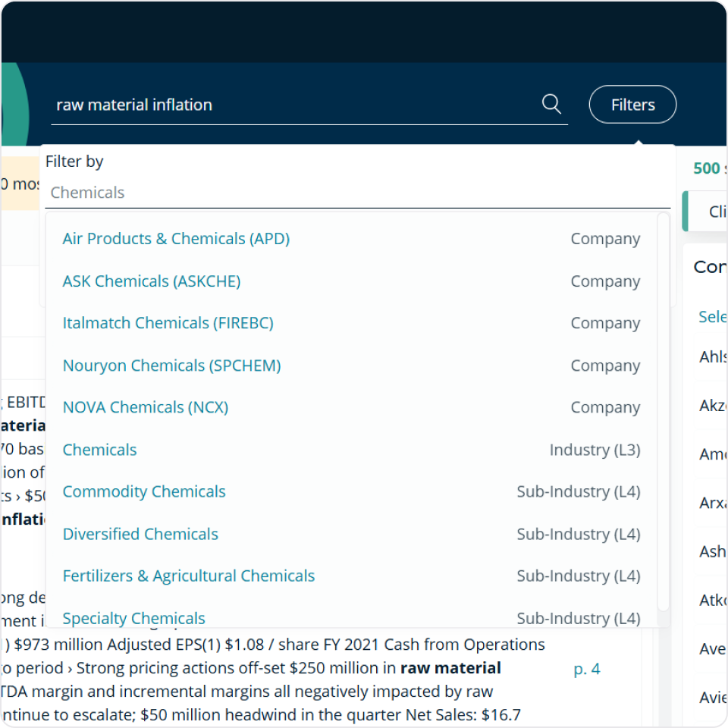Choose Italmatch Chemicals (FIREBC)
The width and height of the screenshot is (728, 728).
pos(351,323)
